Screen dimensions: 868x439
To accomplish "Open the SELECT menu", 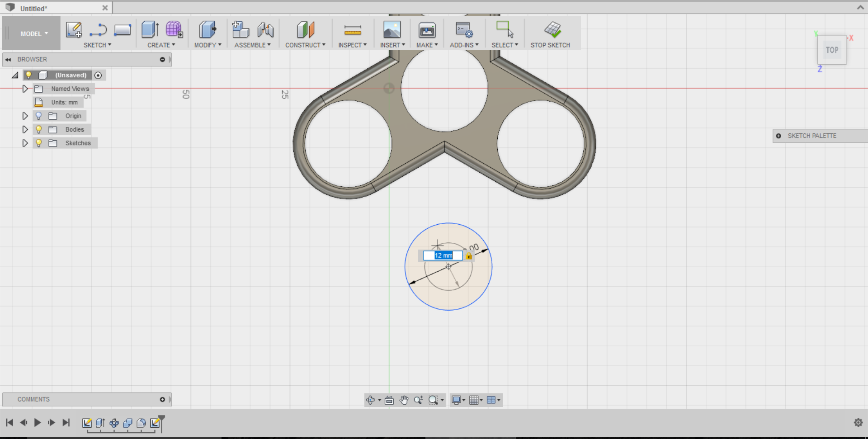I will pyautogui.click(x=505, y=45).
